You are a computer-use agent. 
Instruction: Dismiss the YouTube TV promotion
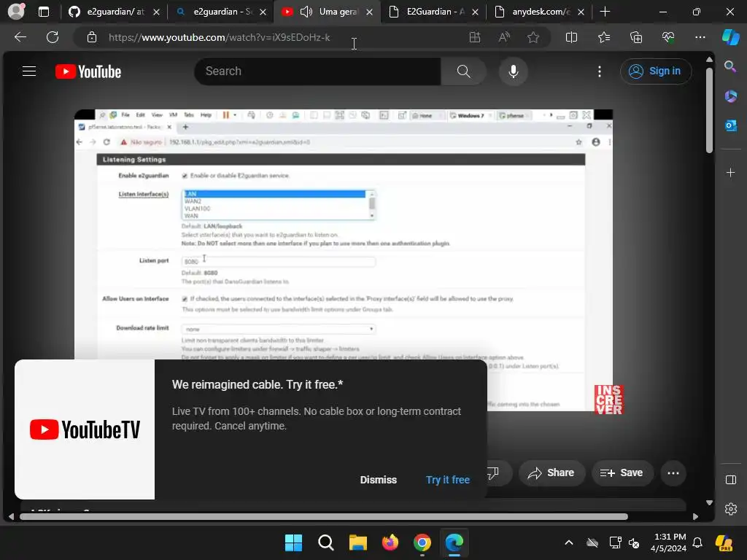pos(379,480)
